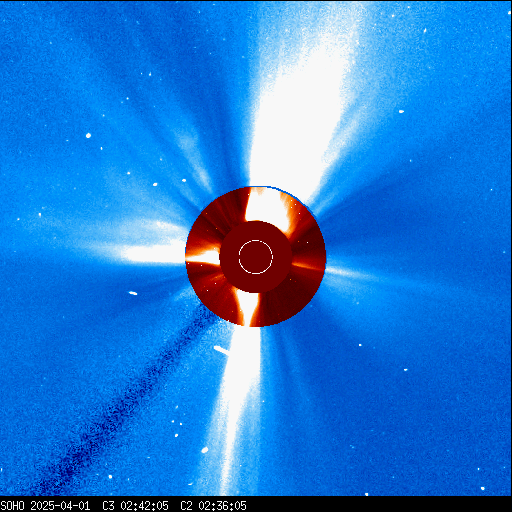This screenshot has width=512, height=512.
Task: Click the faint blue streamer right of the occulter
Action: tap(353, 273)
